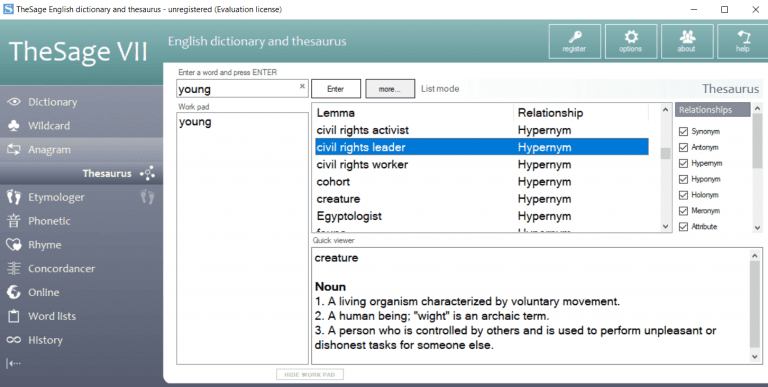
Task: Click Relationships panel scroll down arrow
Action: [757, 227]
